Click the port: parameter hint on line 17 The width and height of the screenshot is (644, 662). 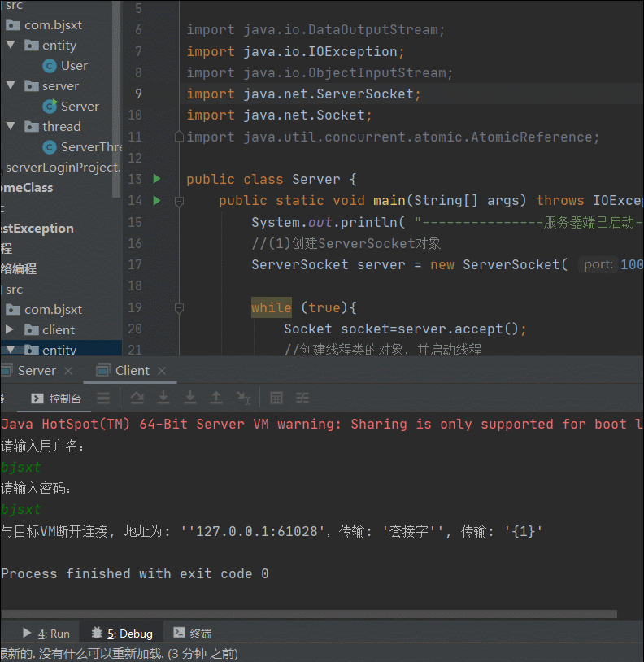(x=598, y=264)
